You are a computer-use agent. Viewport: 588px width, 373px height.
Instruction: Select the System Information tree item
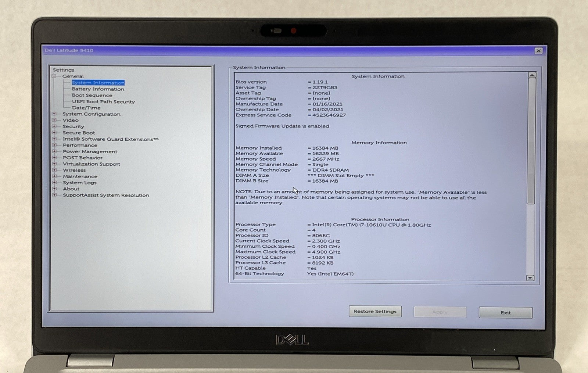pos(98,83)
